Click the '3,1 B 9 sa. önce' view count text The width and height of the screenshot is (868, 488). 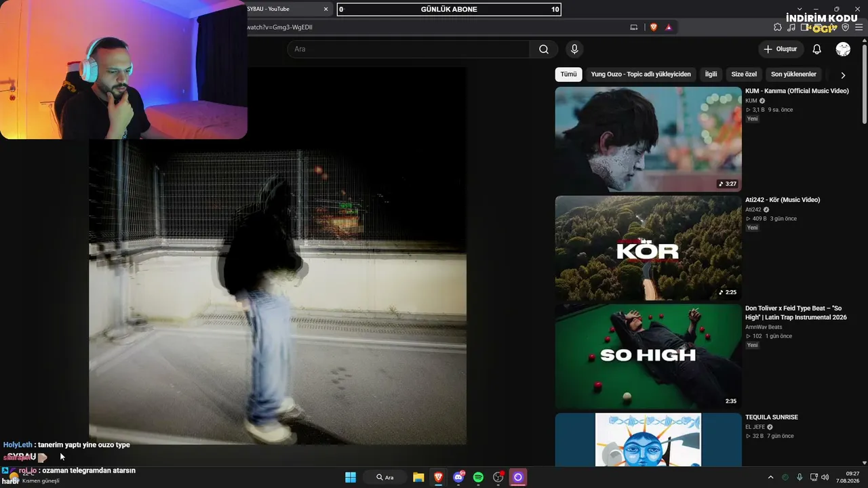[x=769, y=110]
